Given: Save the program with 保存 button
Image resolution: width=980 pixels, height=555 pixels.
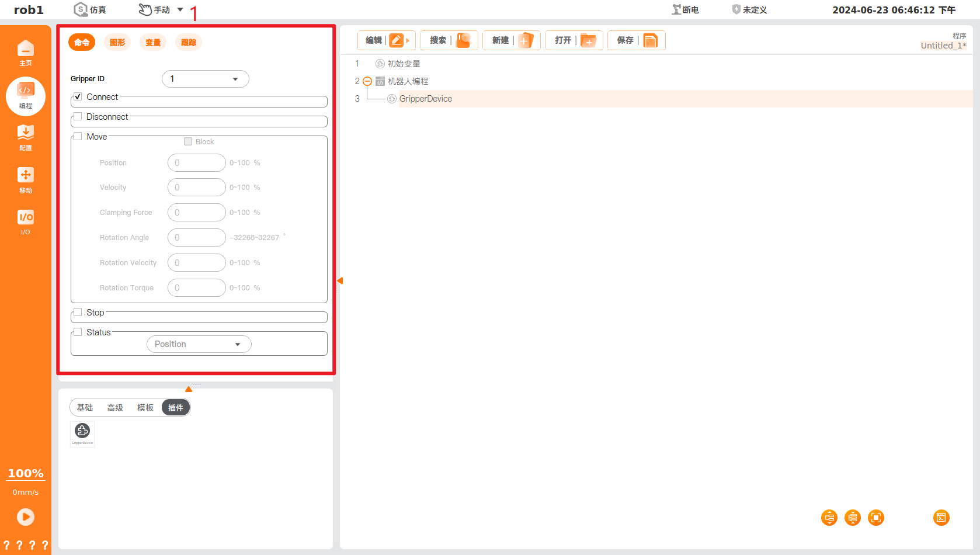Looking at the screenshot, I should pyautogui.click(x=636, y=40).
